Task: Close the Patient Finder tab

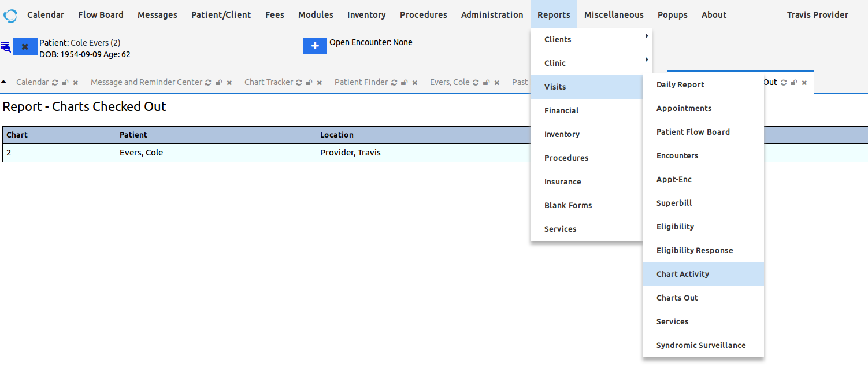Action: click(x=415, y=83)
